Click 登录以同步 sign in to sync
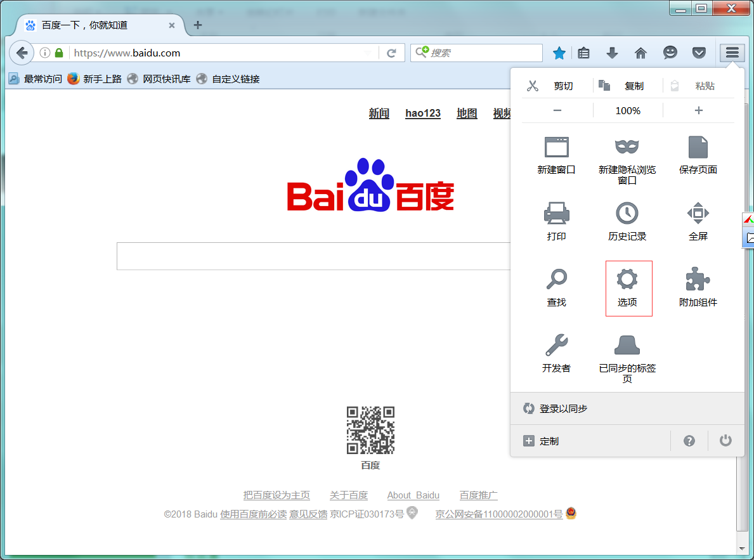 [627, 408]
